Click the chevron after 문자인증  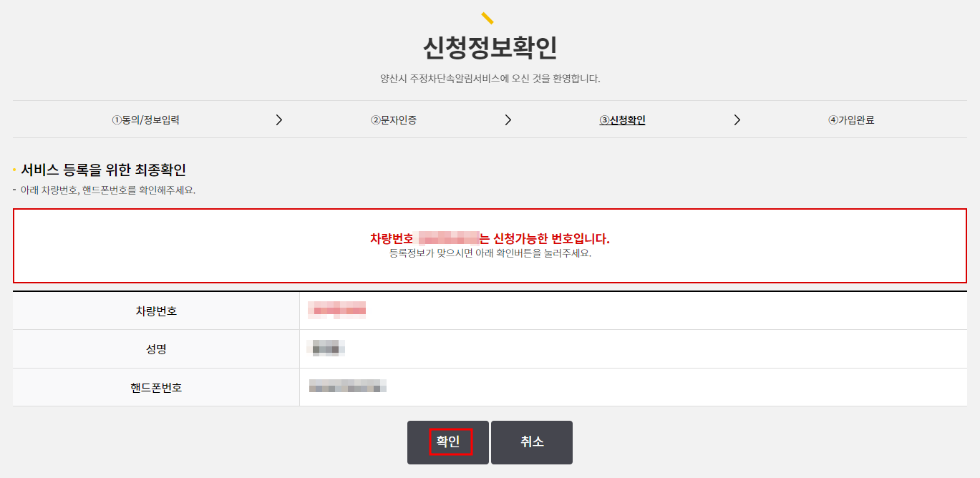pos(508,119)
